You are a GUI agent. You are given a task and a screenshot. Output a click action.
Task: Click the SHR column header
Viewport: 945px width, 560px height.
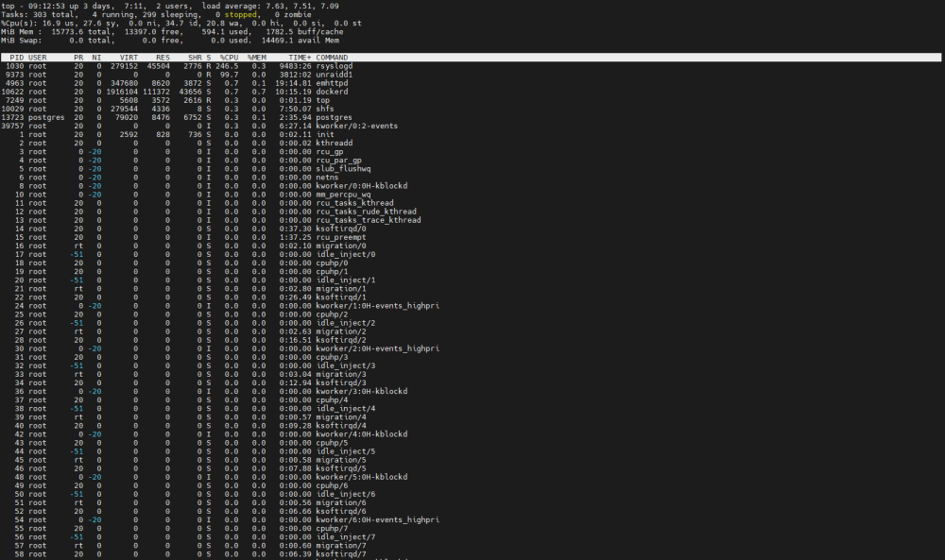click(x=195, y=58)
